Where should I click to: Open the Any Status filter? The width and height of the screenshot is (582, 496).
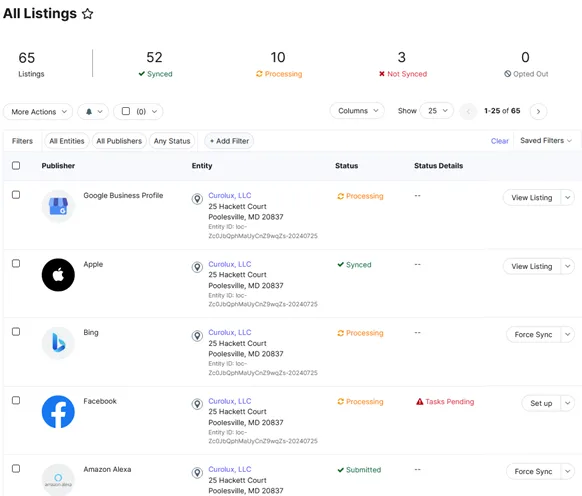172,141
